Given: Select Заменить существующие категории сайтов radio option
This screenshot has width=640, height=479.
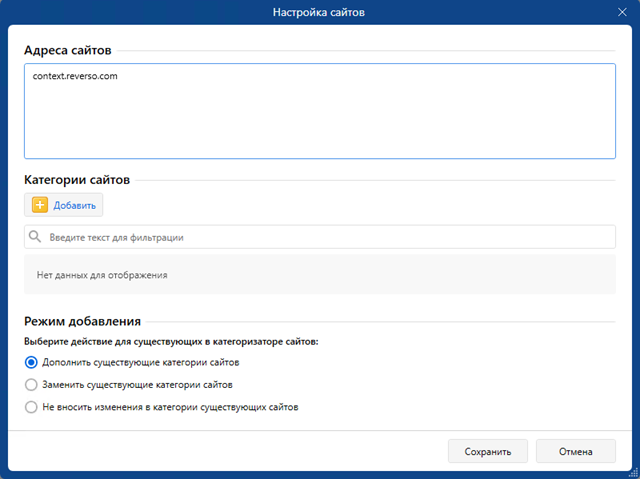Looking at the screenshot, I should pos(31,384).
